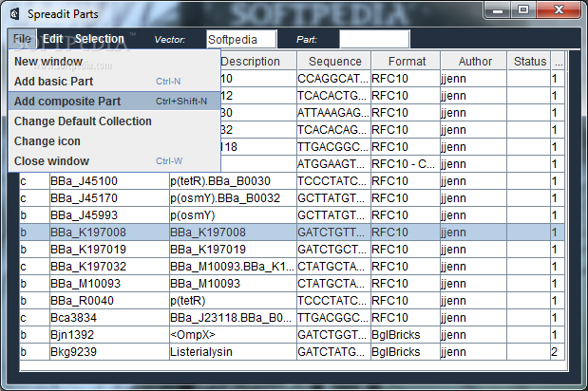Click the Listerialysin description cell
This screenshot has height=391, width=588.
(233, 352)
